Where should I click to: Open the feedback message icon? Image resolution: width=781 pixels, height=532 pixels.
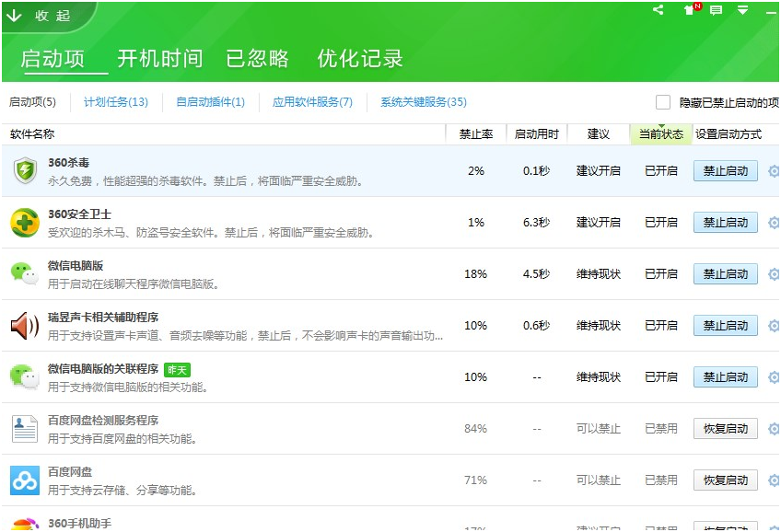coord(716,10)
